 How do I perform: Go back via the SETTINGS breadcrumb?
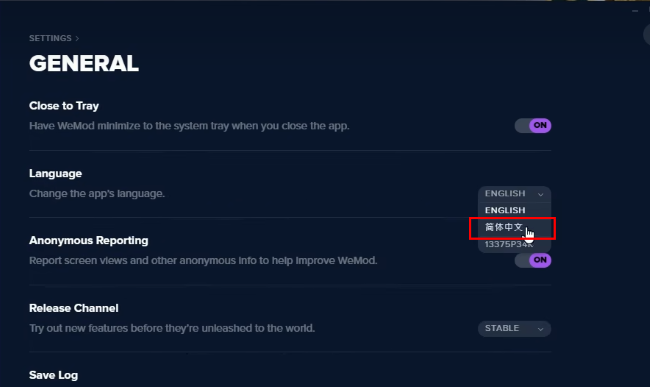(x=50, y=39)
